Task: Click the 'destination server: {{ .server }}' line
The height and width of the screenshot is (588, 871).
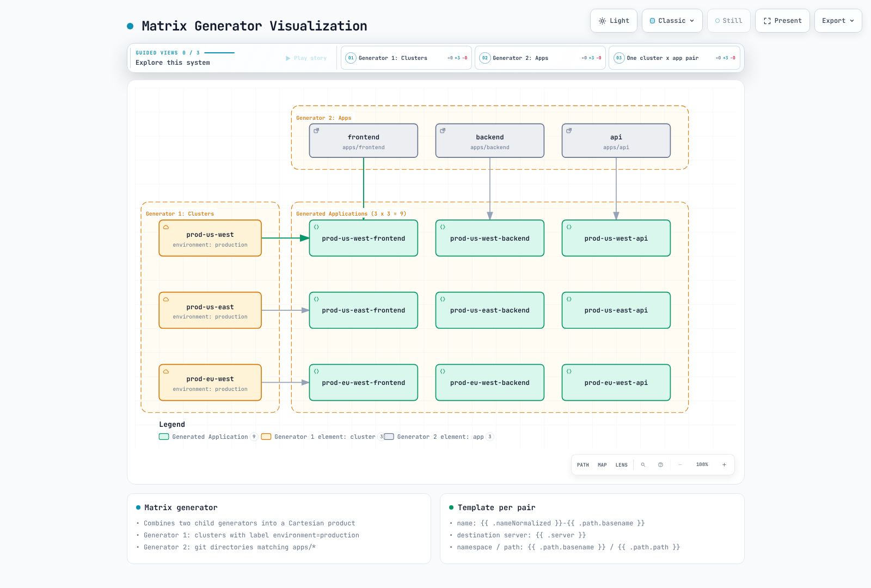Action: [522, 535]
